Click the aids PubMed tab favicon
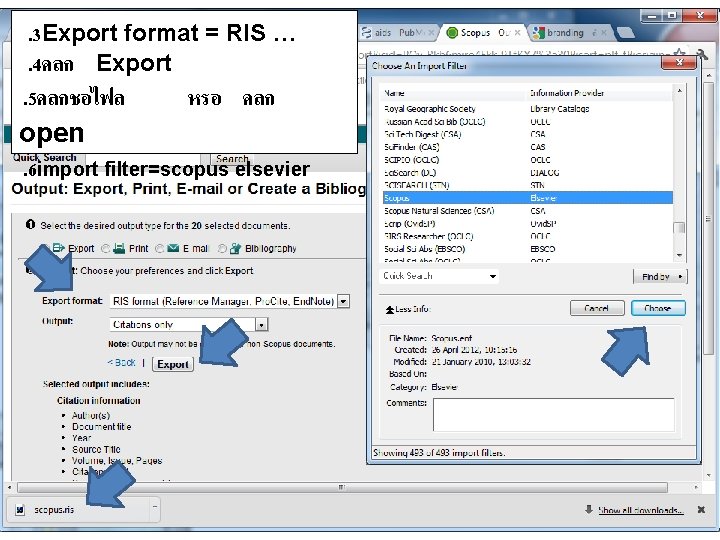Viewport: 720px width, 540px height. pos(366,33)
